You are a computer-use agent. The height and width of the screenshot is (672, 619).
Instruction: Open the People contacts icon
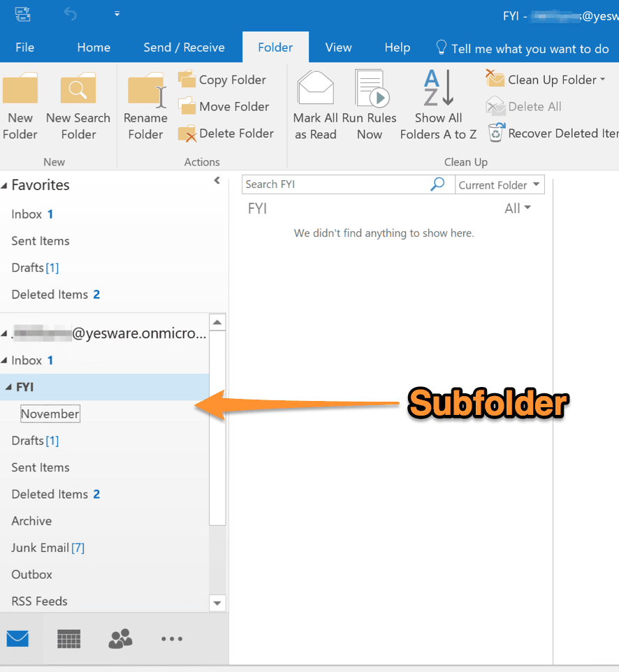pyautogui.click(x=120, y=638)
